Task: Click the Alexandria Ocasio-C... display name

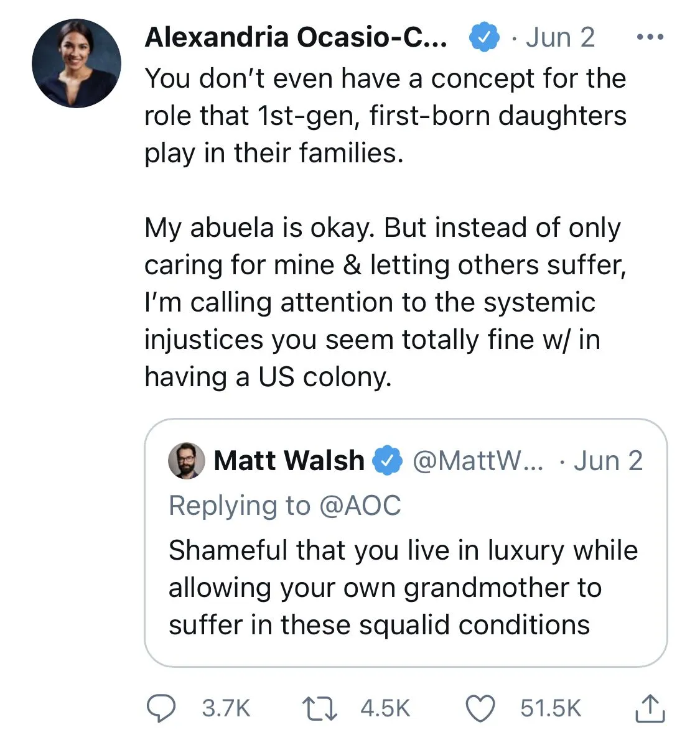Action: (296, 37)
